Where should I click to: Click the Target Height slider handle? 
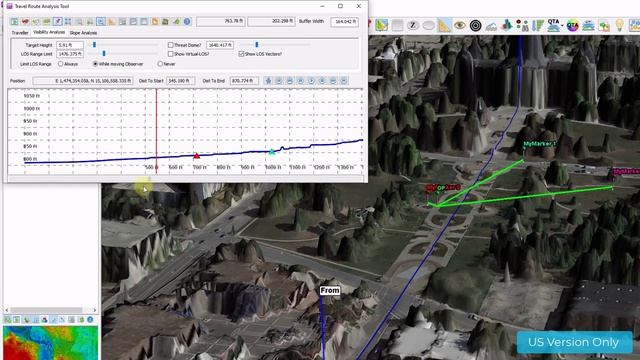[94, 45]
